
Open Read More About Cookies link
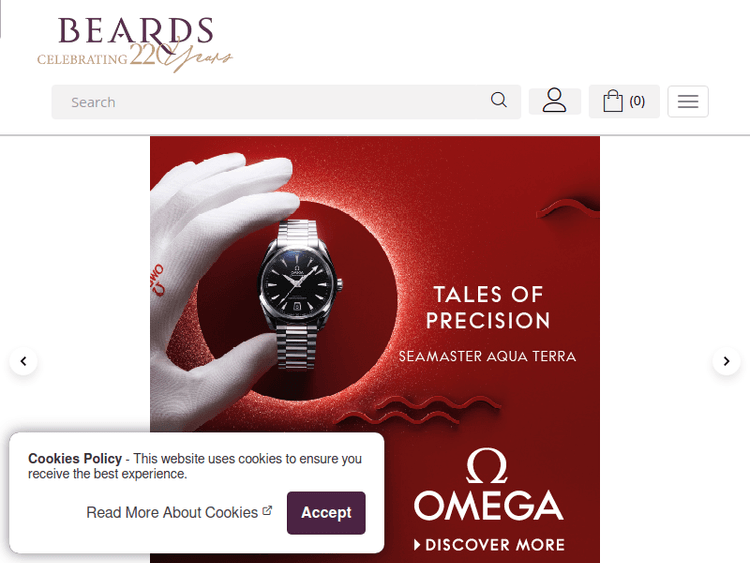click(x=172, y=512)
